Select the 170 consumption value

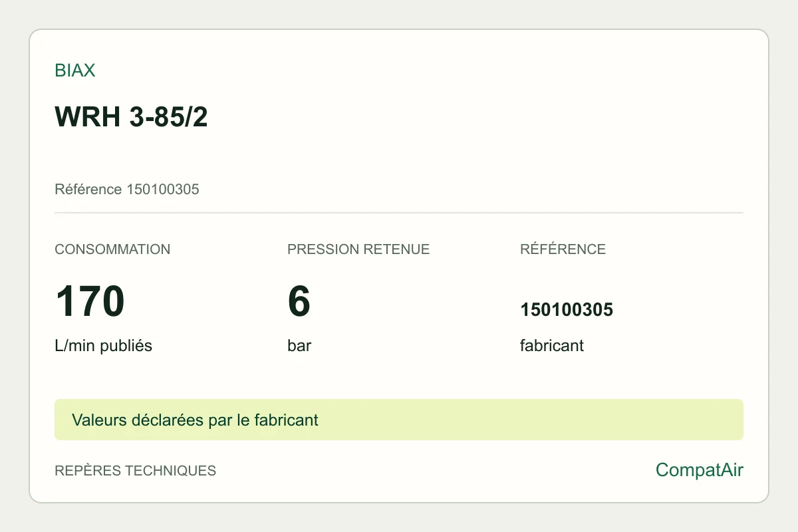pyautogui.click(x=90, y=301)
